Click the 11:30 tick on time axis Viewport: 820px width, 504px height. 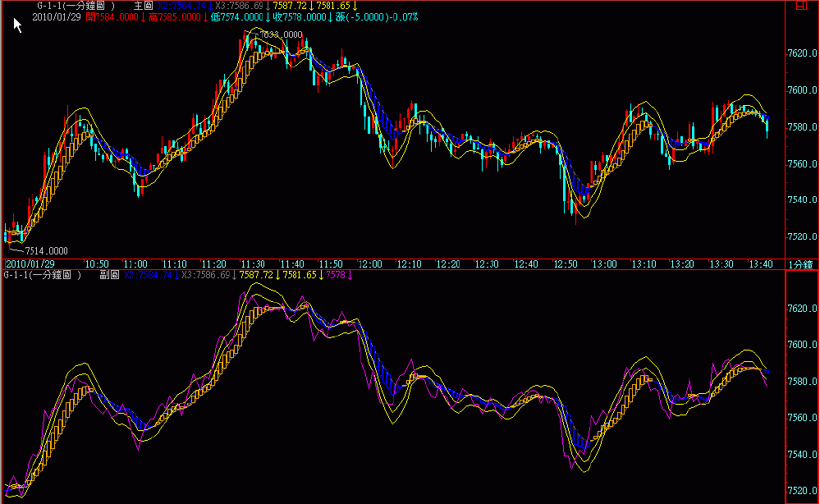(252, 264)
